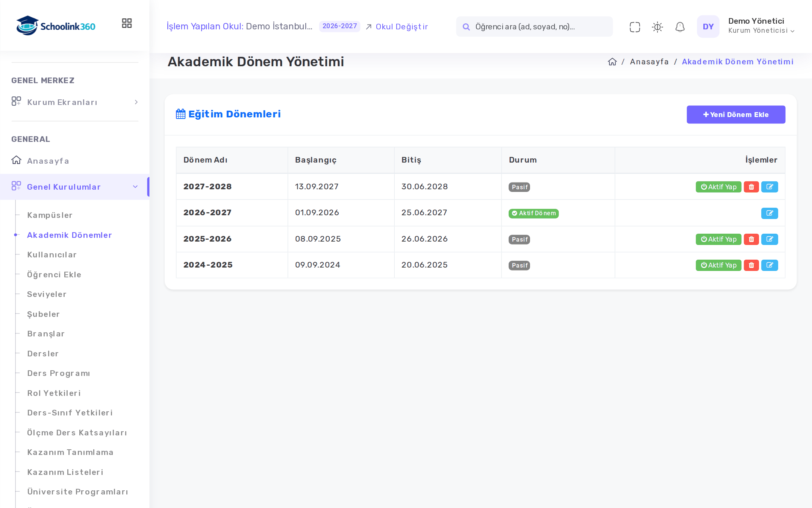Click Anasayfa breadcrumb link
The image size is (812, 508).
pyautogui.click(x=649, y=62)
